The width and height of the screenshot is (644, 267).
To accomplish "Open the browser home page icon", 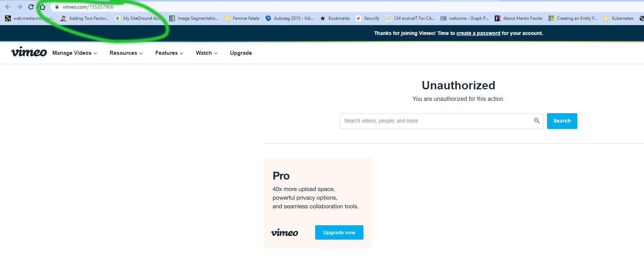I will [x=43, y=7].
